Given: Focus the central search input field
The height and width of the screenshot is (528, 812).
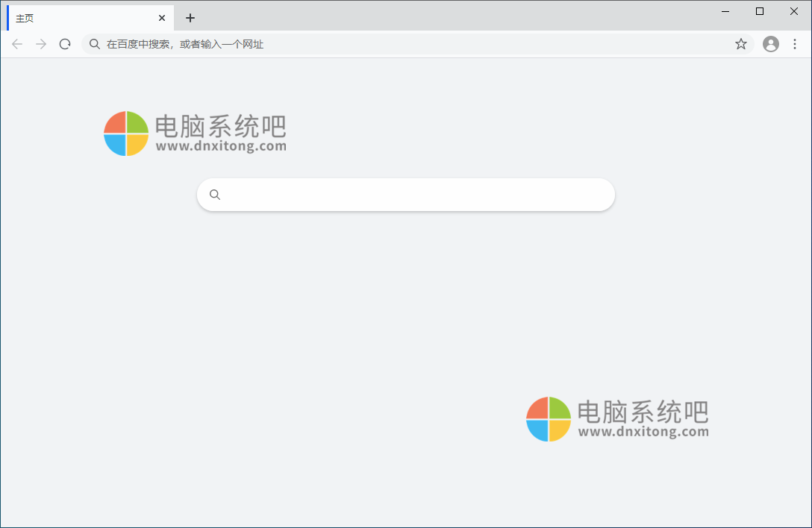Looking at the screenshot, I should [x=406, y=194].
